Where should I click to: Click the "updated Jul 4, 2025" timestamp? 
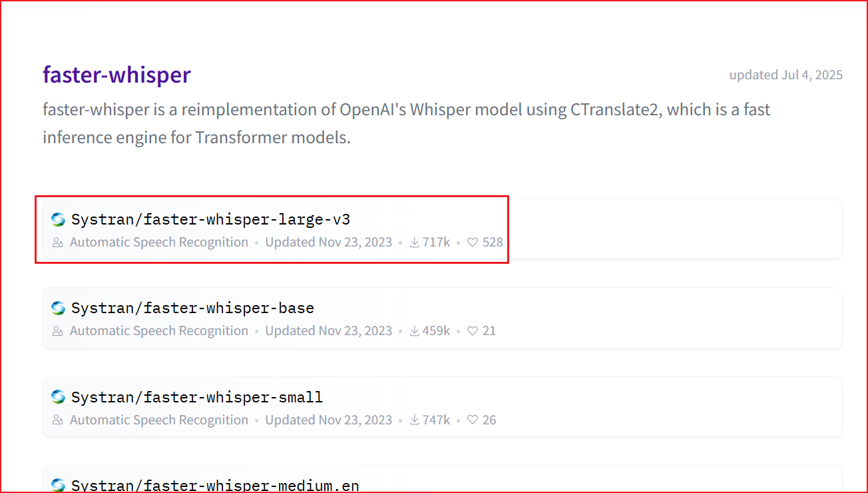click(x=785, y=75)
